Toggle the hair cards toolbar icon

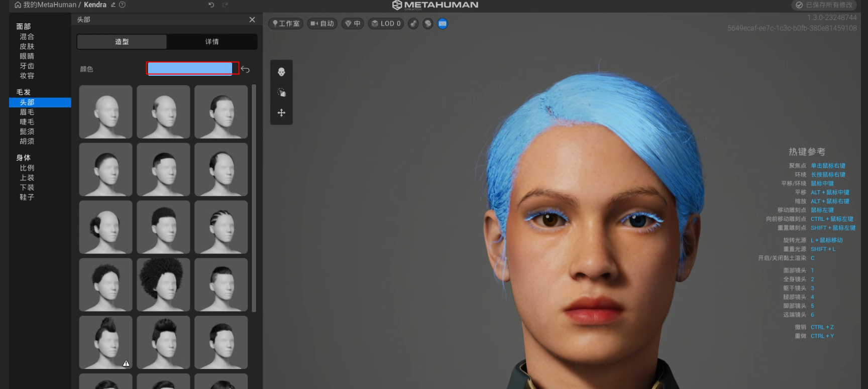tap(428, 24)
